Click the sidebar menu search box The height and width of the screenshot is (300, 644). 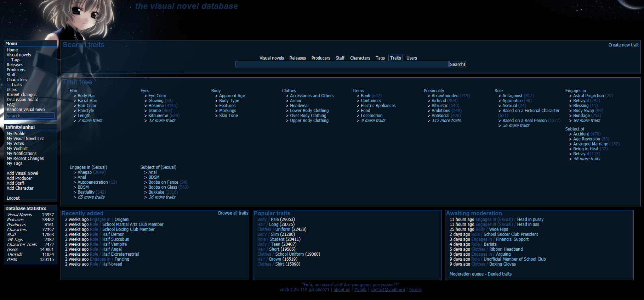(30, 116)
